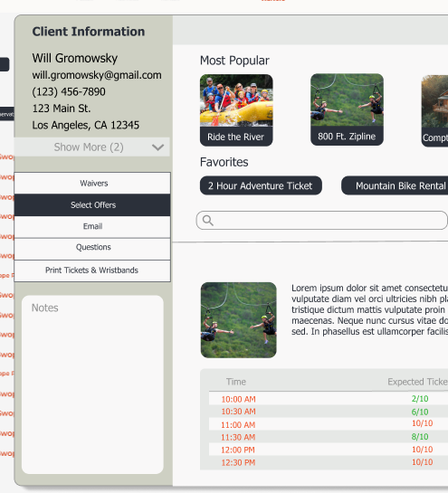Image resolution: width=448 pixels, height=493 pixels.
Task: Click the zipline offer detail image
Action: pyautogui.click(x=238, y=319)
